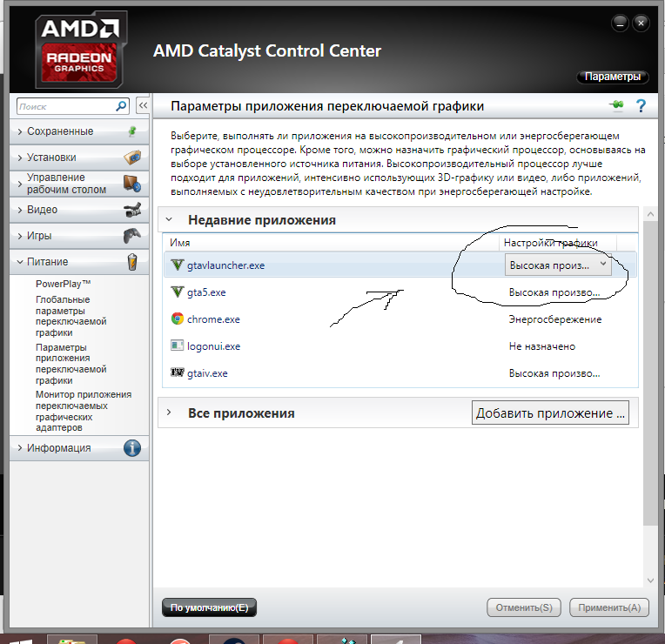Select the chrome.exe row name
The height and width of the screenshot is (644, 665).
213,319
